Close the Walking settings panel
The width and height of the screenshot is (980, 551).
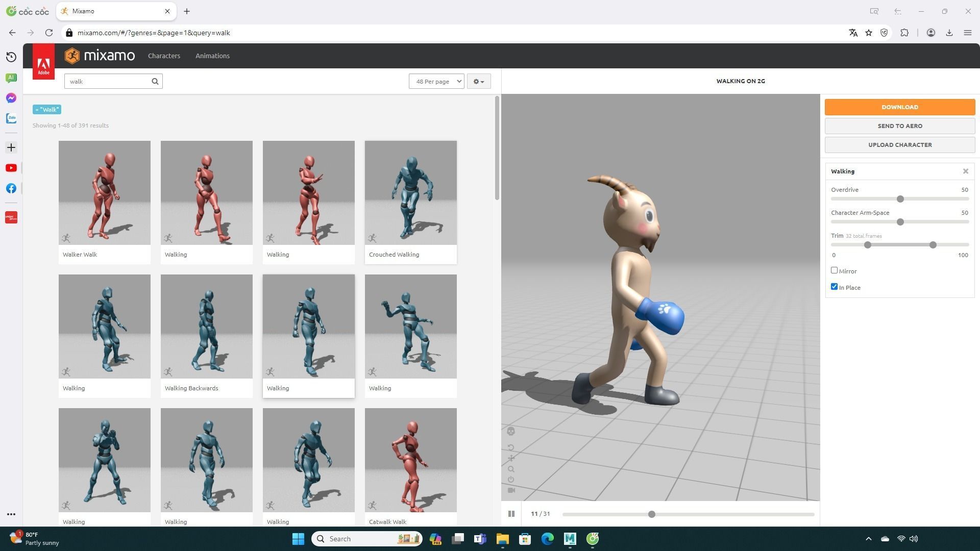pyautogui.click(x=965, y=171)
